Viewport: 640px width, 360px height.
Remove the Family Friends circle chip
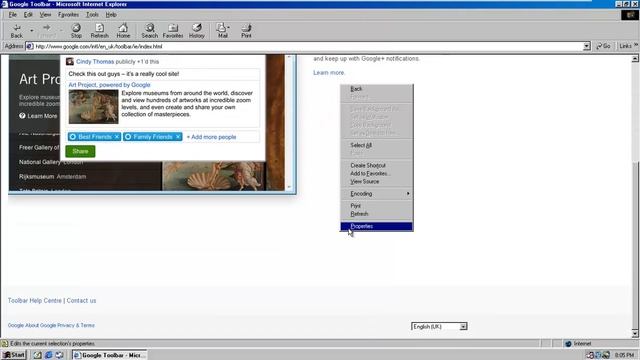click(178, 137)
